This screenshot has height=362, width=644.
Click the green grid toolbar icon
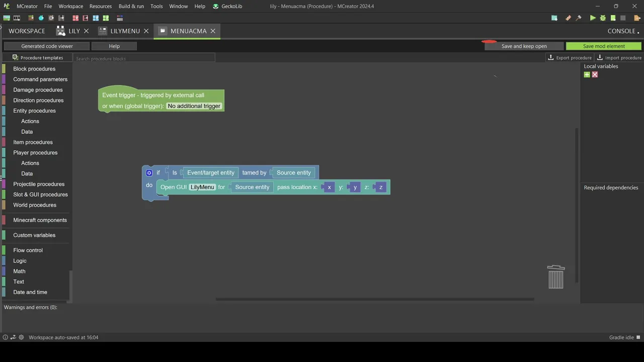pyautogui.click(x=106, y=18)
